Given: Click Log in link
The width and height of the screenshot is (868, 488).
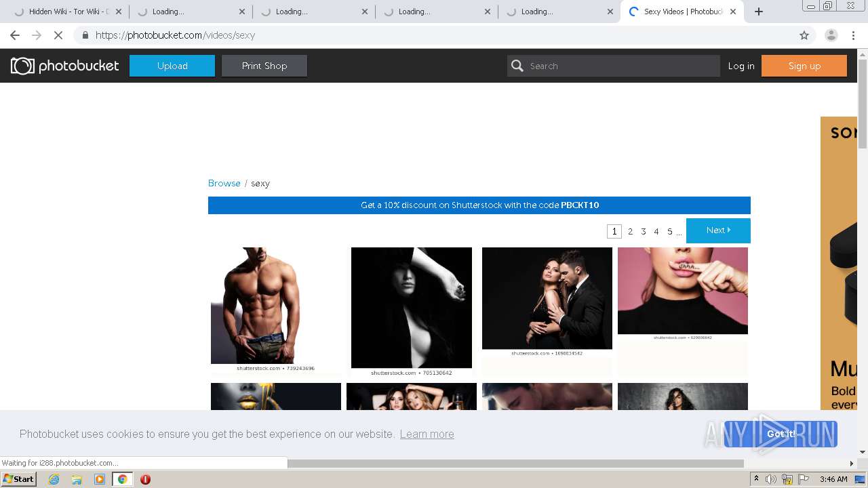Looking at the screenshot, I should click(741, 66).
